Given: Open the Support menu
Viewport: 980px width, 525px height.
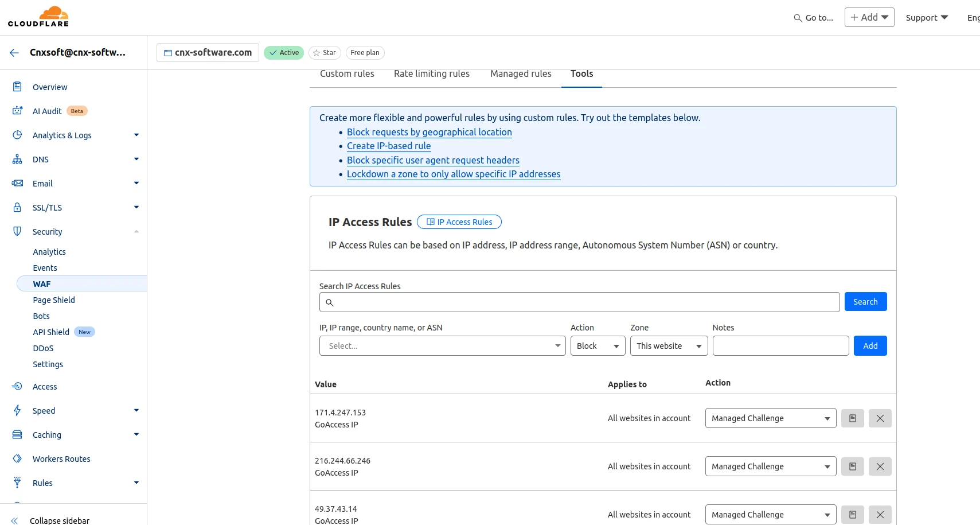Looking at the screenshot, I should click(x=927, y=18).
